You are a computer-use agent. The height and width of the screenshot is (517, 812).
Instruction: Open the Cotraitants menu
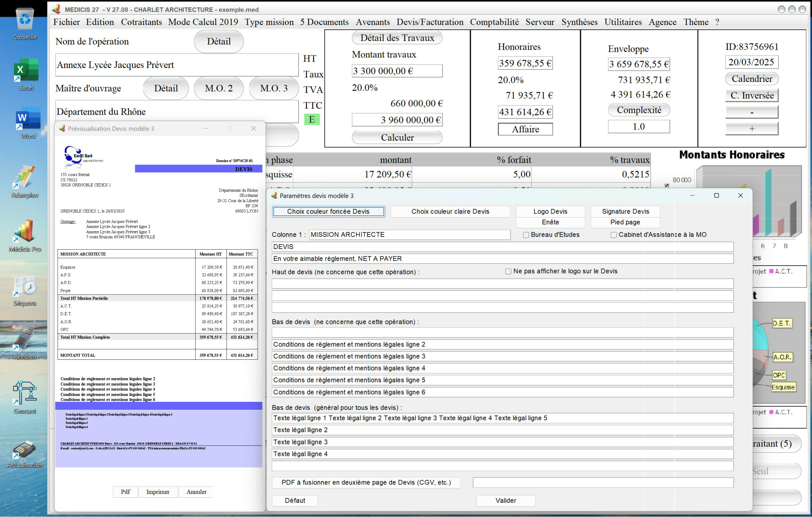tap(141, 22)
